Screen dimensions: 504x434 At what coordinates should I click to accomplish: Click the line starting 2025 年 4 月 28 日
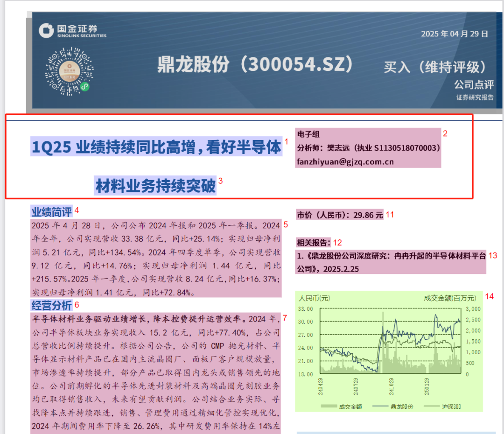point(156,226)
